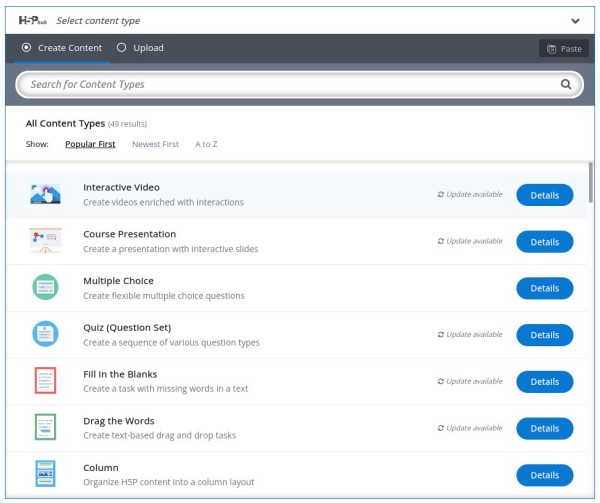Click Update available for Fill in the Blanks
The image size is (600, 503).
(x=470, y=381)
